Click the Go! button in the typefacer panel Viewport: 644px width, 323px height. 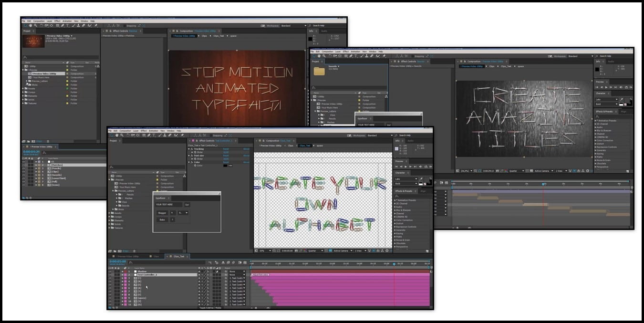[187, 204]
